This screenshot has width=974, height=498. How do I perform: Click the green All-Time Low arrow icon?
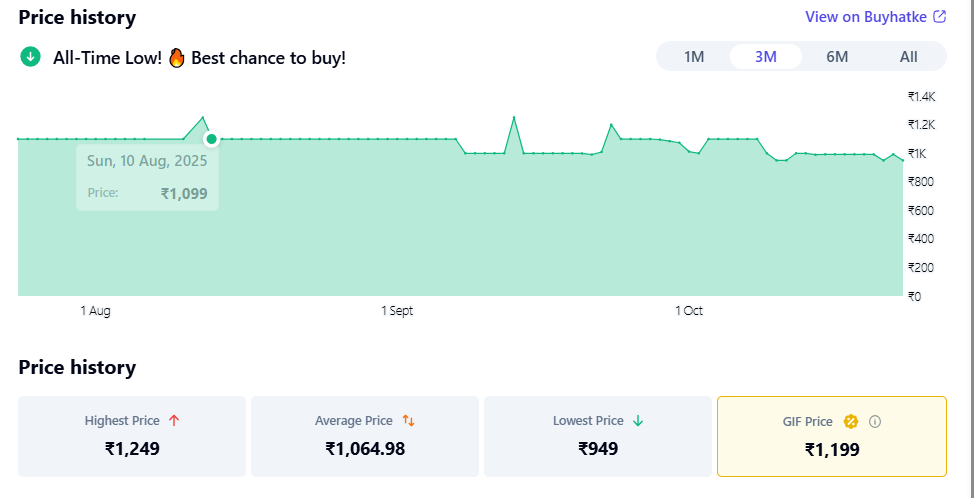click(31, 57)
